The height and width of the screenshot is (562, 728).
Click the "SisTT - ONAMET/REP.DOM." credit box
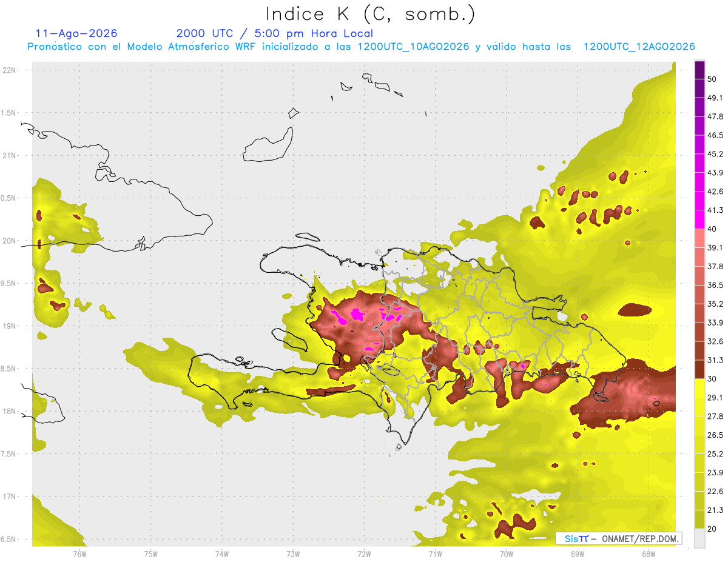(x=618, y=538)
